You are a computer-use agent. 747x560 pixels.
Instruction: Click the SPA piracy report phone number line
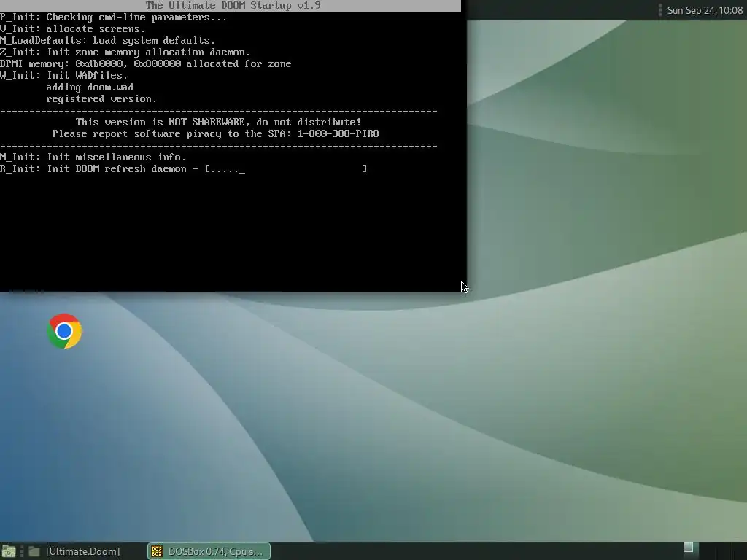coord(215,134)
